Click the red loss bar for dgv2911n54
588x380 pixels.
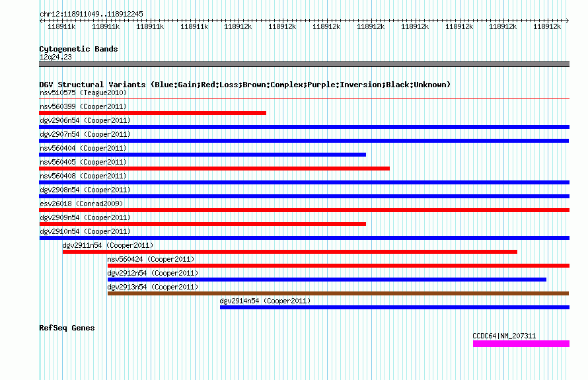pyautogui.click(x=290, y=252)
